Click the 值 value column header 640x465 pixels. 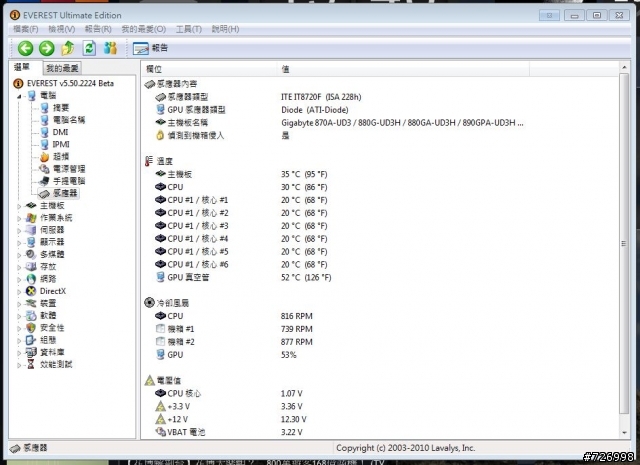pyautogui.click(x=403, y=69)
